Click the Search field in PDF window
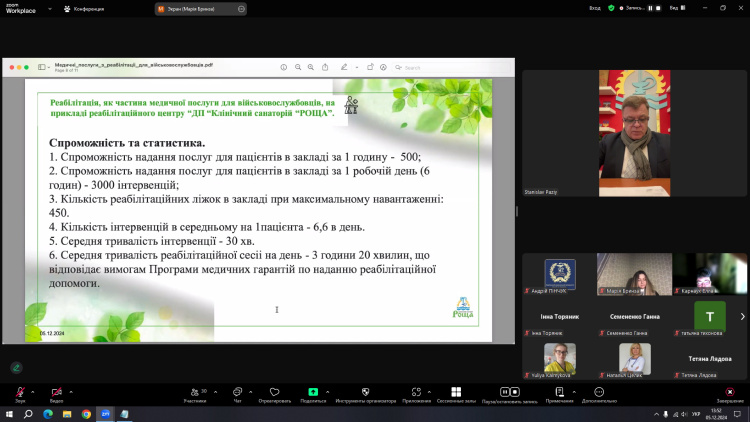The width and height of the screenshot is (750, 422). 452,67
